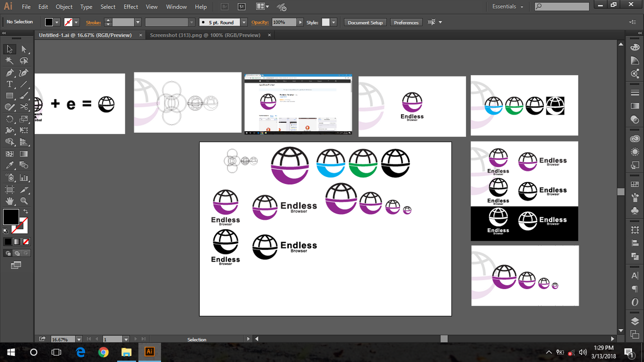This screenshot has width=644, height=362.
Task: Click the Document Setup button
Action: pyautogui.click(x=365, y=22)
